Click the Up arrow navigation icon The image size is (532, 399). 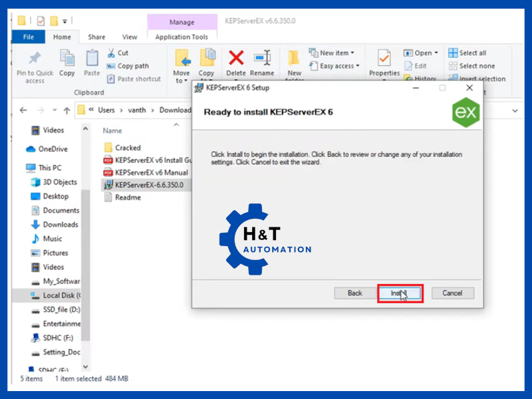click(x=66, y=110)
